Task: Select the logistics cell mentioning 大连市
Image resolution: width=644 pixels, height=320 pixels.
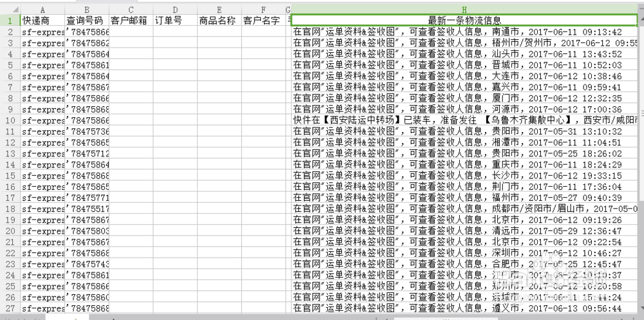Action: (x=464, y=76)
